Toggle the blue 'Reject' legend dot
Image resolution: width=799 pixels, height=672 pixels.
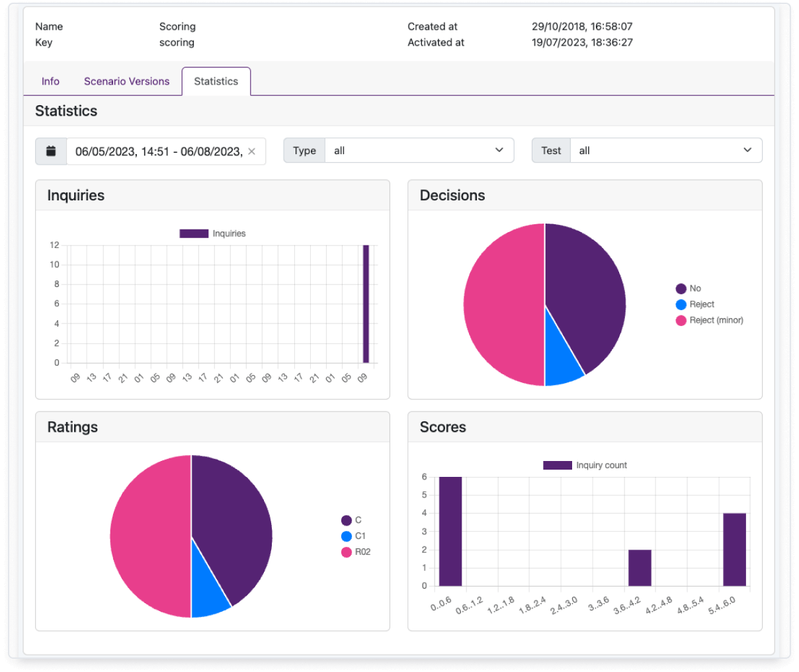pos(681,304)
